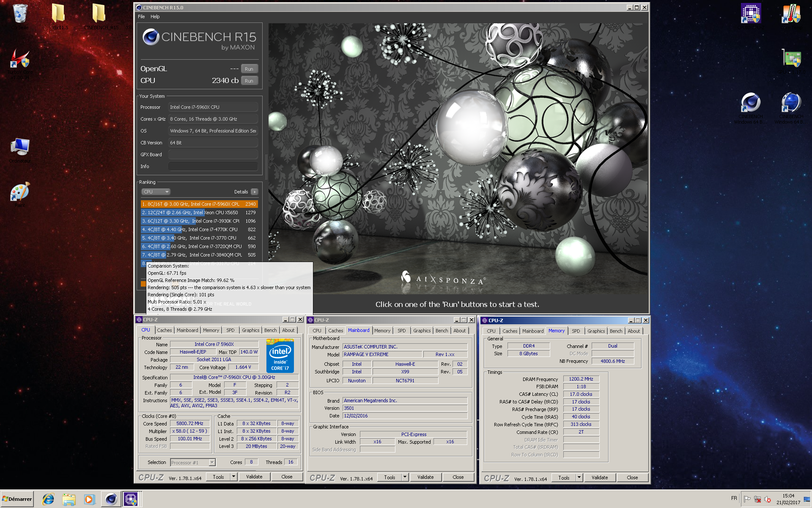Switch to Cinebench via taskbar icon
Screen dimensions: 812x508
[x=111, y=500]
